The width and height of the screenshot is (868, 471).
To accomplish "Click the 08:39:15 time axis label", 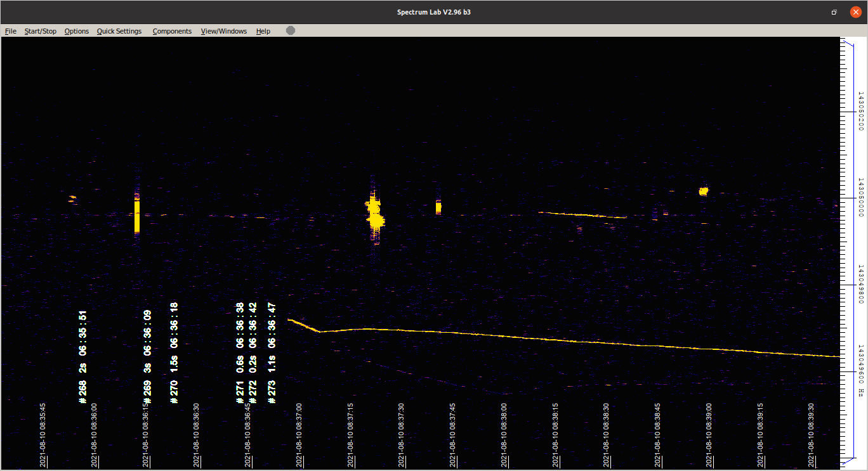I will click(760, 435).
